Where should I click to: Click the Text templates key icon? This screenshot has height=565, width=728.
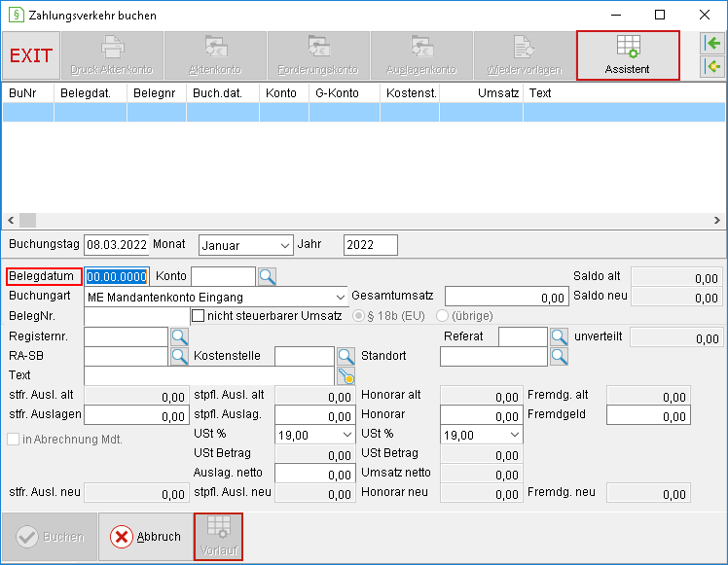[x=346, y=375]
